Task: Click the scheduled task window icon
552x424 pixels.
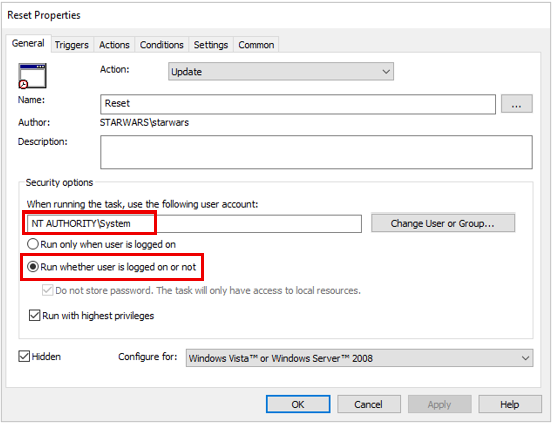Action: [x=32, y=76]
